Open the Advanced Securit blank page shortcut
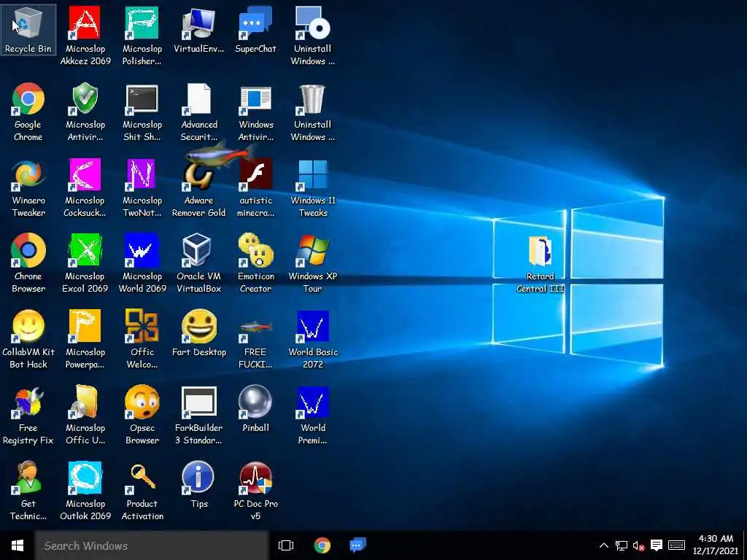Image resolution: width=747 pixels, height=560 pixels. 198,112
